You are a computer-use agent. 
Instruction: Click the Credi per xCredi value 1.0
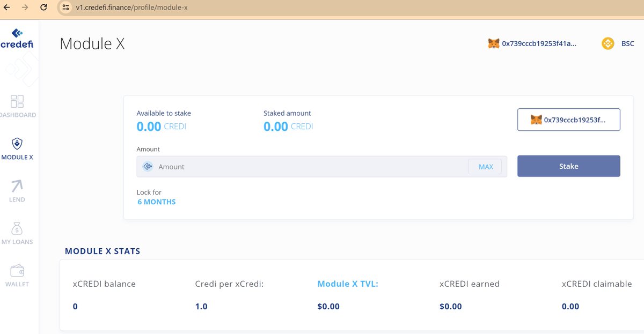[x=201, y=307]
